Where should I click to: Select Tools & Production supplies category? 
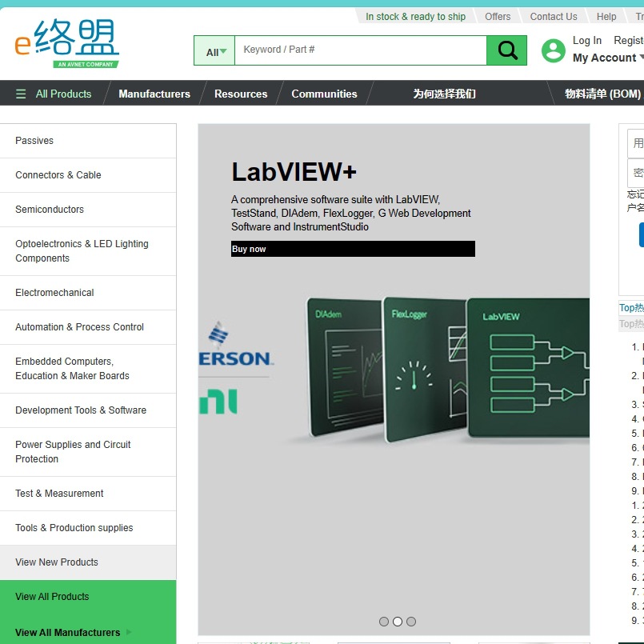[x=88, y=528]
